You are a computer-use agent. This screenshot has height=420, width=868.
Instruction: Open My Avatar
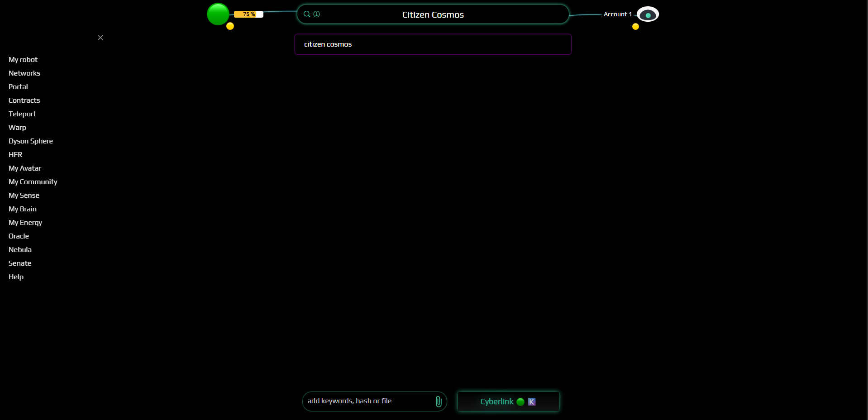[x=25, y=168]
